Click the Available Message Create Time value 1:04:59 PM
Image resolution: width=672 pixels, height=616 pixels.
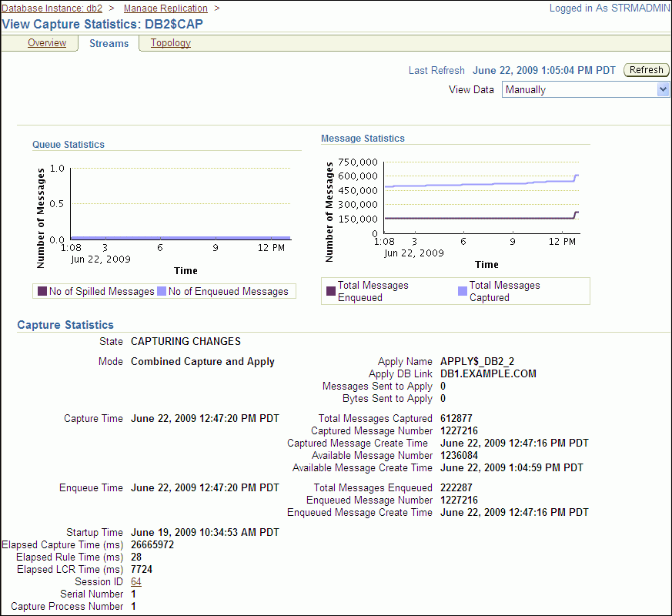pyautogui.click(x=512, y=467)
